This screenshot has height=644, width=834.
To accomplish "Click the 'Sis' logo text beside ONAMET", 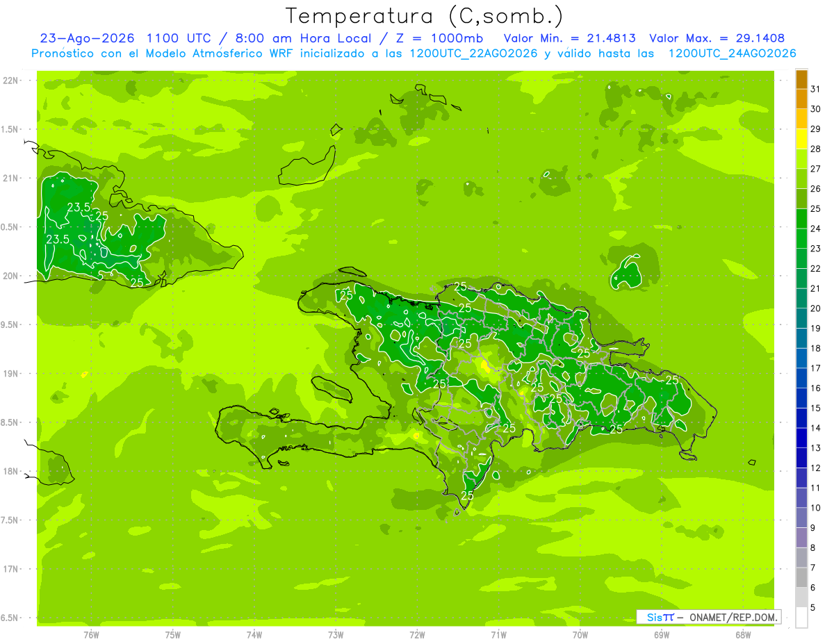I will point(654,617).
